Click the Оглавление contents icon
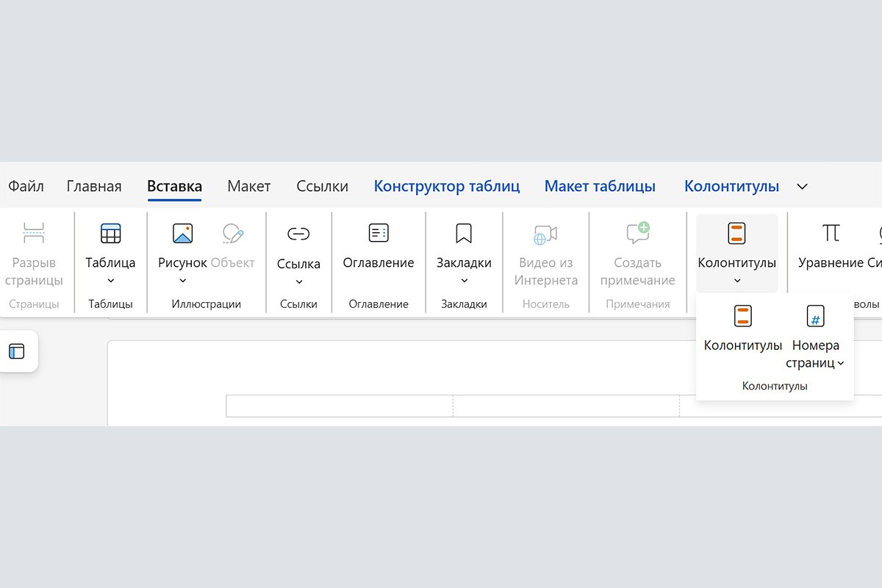 pyautogui.click(x=379, y=234)
